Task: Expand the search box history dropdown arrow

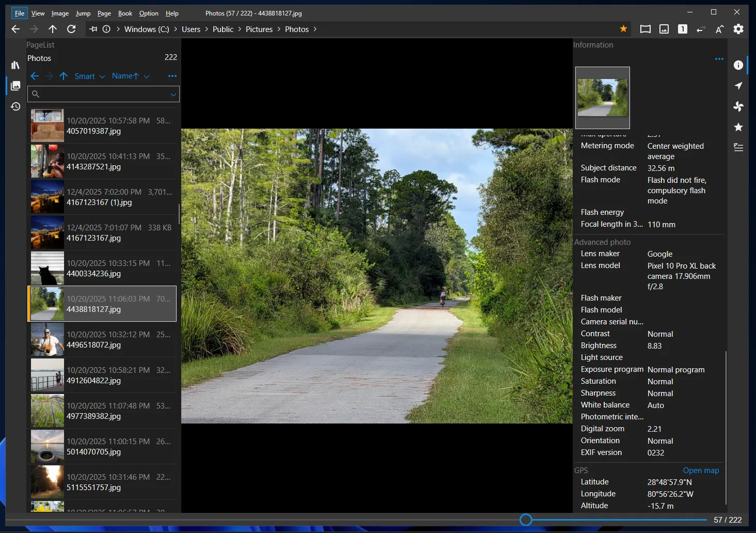Action: (x=174, y=94)
